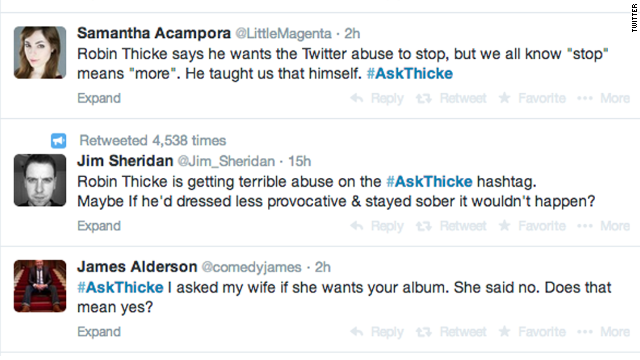Open More options on James Alderson's tweet
Screen dimensions: 640x360
604,332
